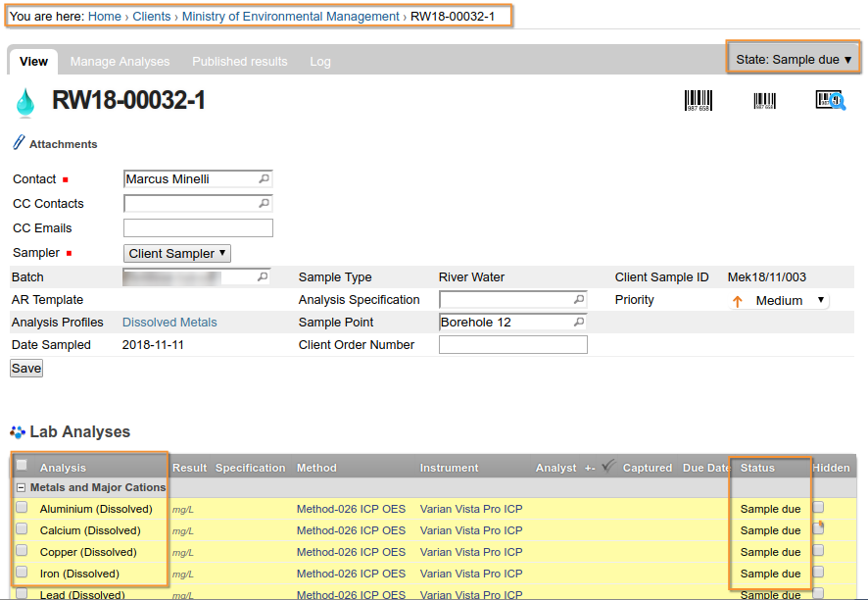This screenshot has width=868, height=600.
Task: Click the Lab Analyses section icon
Action: pyautogui.click(x=17, y=431)
